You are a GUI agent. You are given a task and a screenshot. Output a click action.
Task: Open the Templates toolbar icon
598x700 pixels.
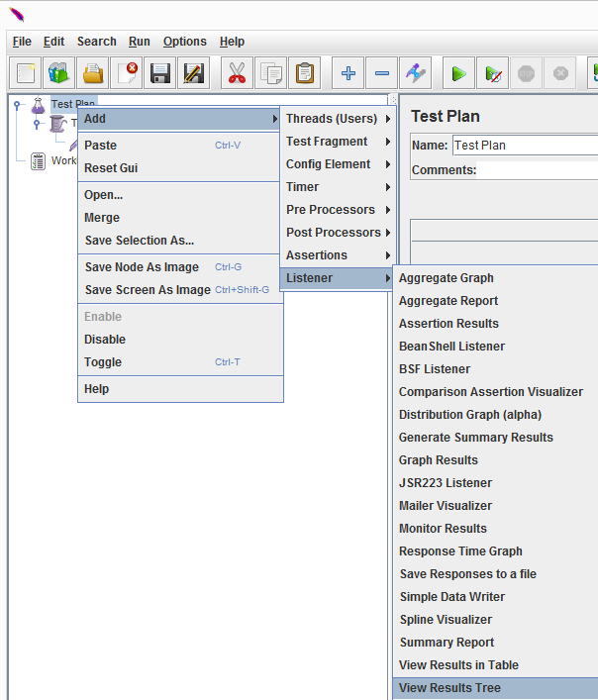point(58,72)
